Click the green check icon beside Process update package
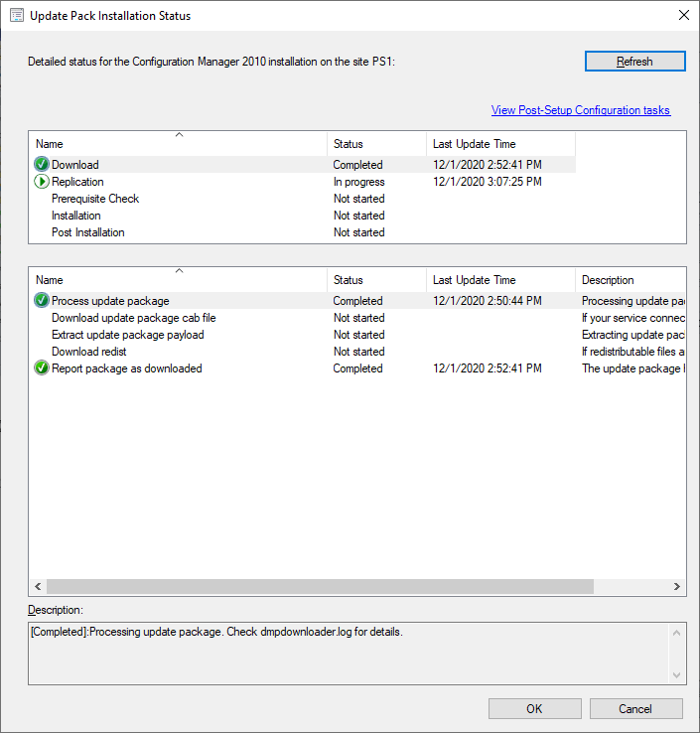Image resolution: width=700 pixels, height=733 pixels. (42, 301)
